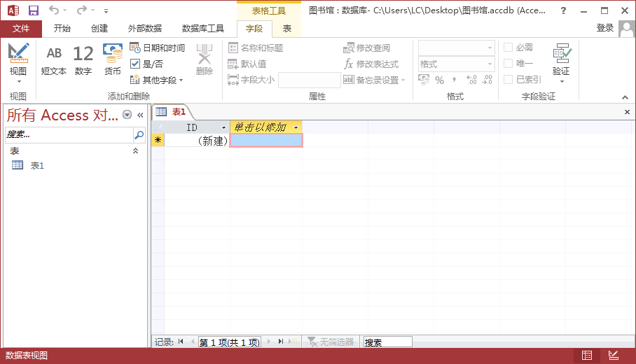636x364 pixels.
Task: Click the 表1 document tab
Action: [171, 112]
